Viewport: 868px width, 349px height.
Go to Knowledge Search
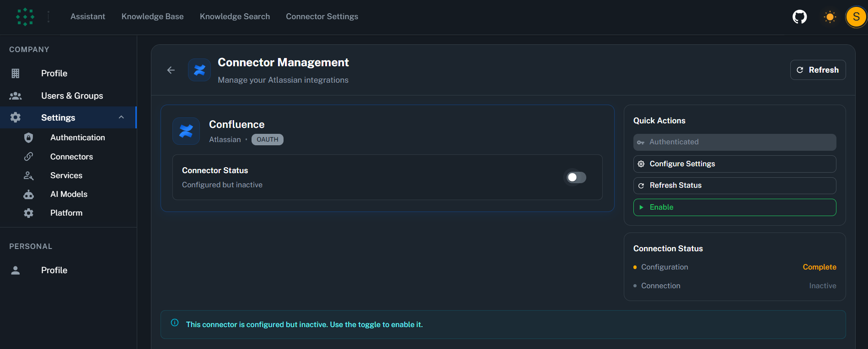point(235,16)
